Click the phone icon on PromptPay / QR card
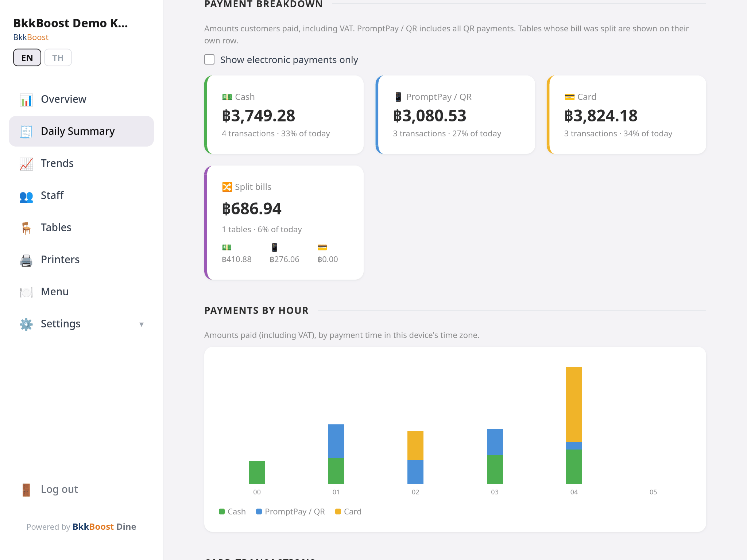 (398, 97)
